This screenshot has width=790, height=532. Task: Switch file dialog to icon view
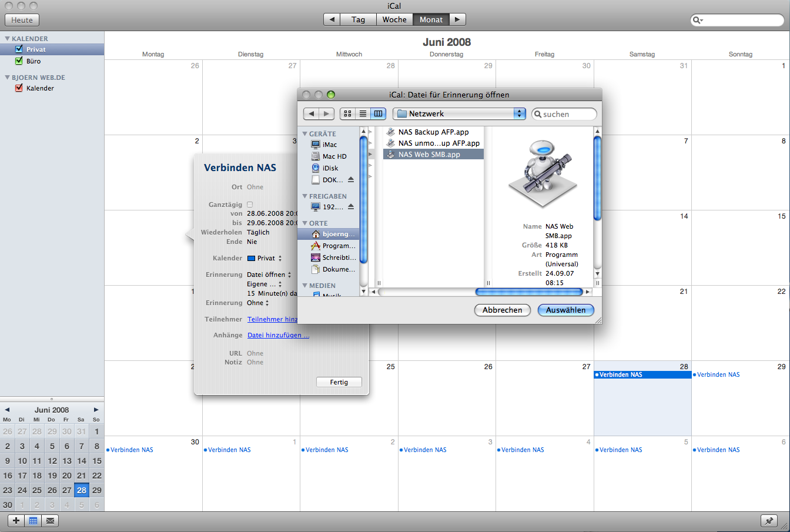(x=347, y=113)
